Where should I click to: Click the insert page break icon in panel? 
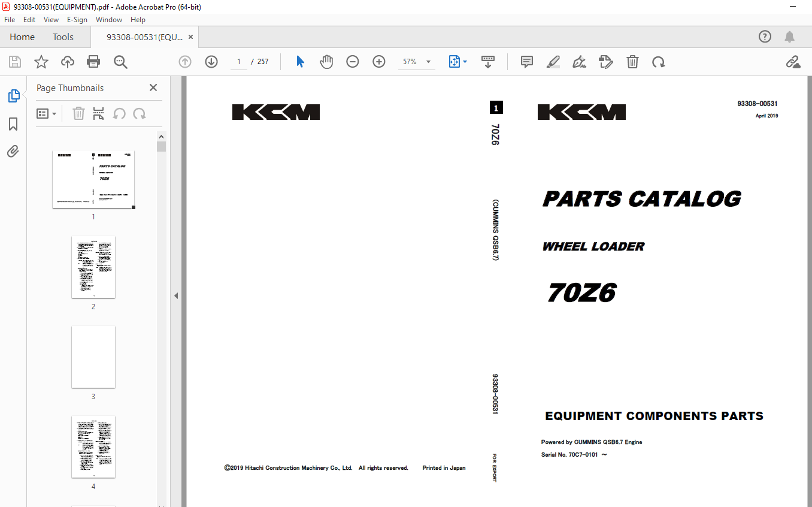pos(99,113)
